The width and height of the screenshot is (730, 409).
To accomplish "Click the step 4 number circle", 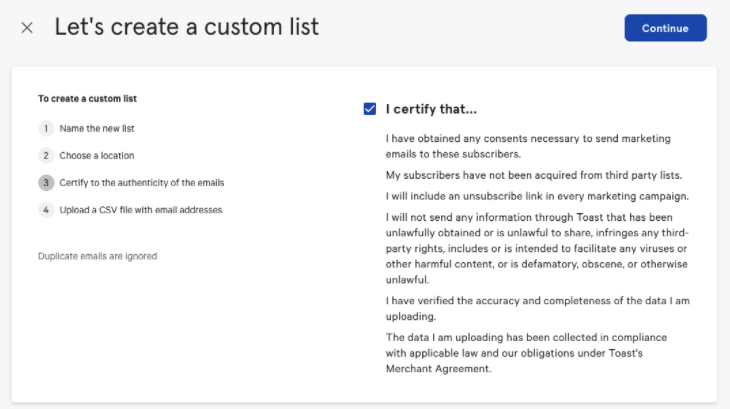I will tap(45, 210).
